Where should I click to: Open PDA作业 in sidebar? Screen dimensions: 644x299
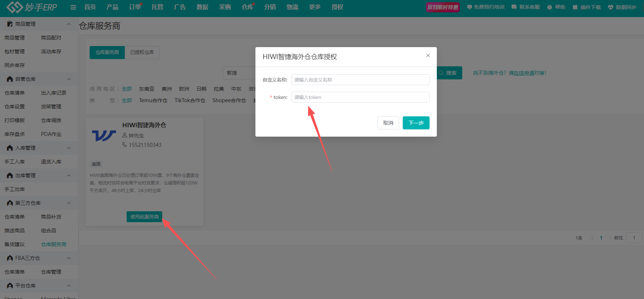pos(51,134)
